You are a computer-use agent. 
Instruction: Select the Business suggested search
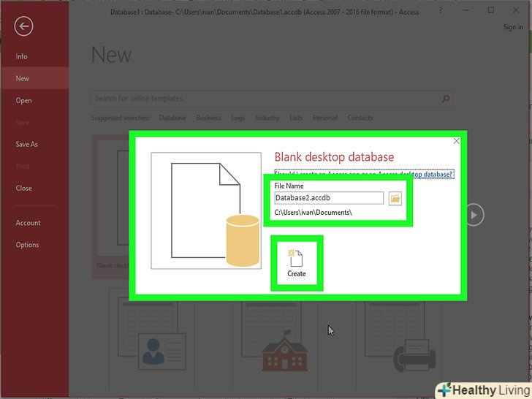208,118
